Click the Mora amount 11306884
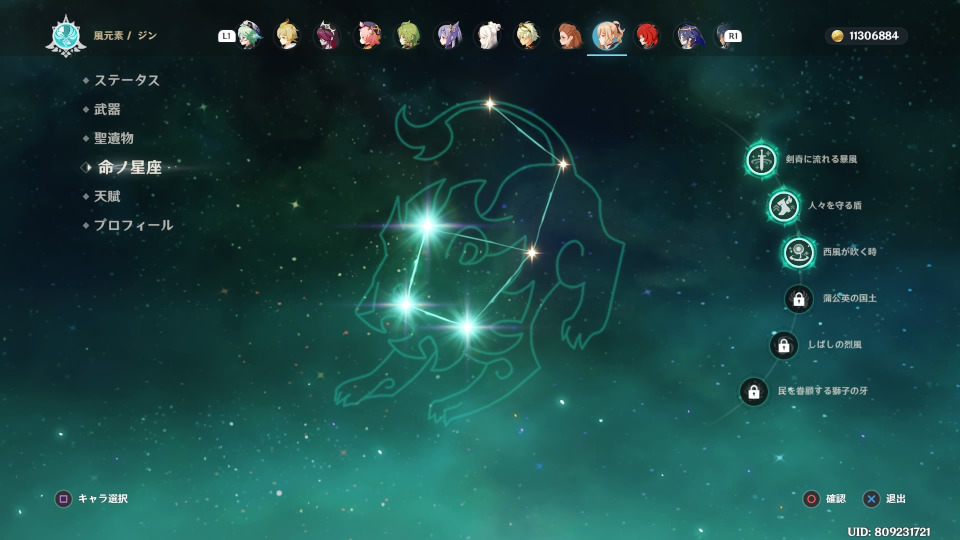 (x=874, y=36)
